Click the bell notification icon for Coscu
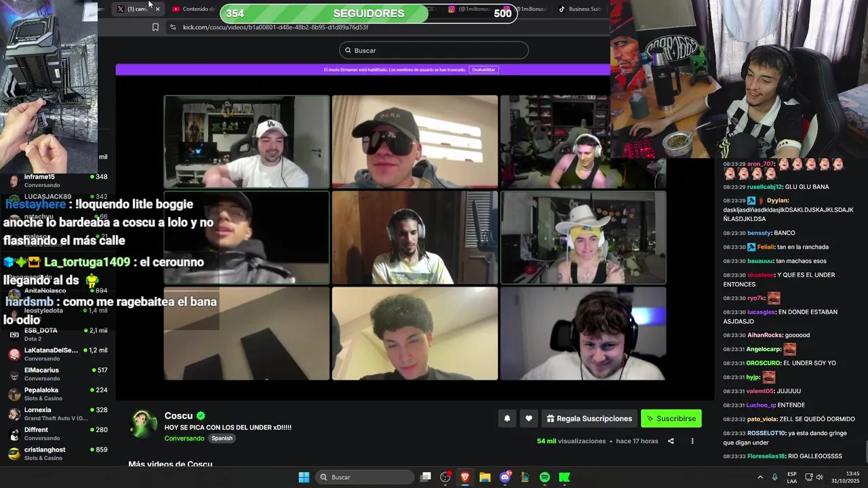This screenshot has height=488, width=868. tap(507, 419)
